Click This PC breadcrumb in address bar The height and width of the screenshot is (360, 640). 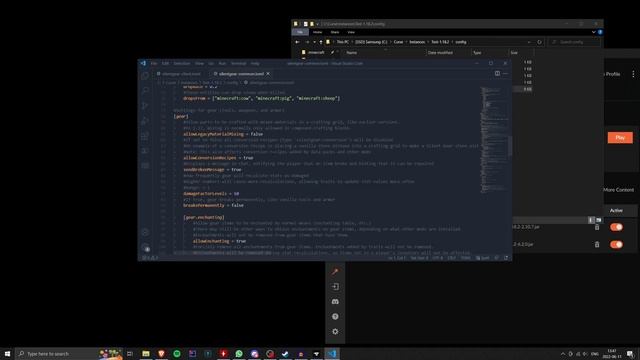click(342, 42)
